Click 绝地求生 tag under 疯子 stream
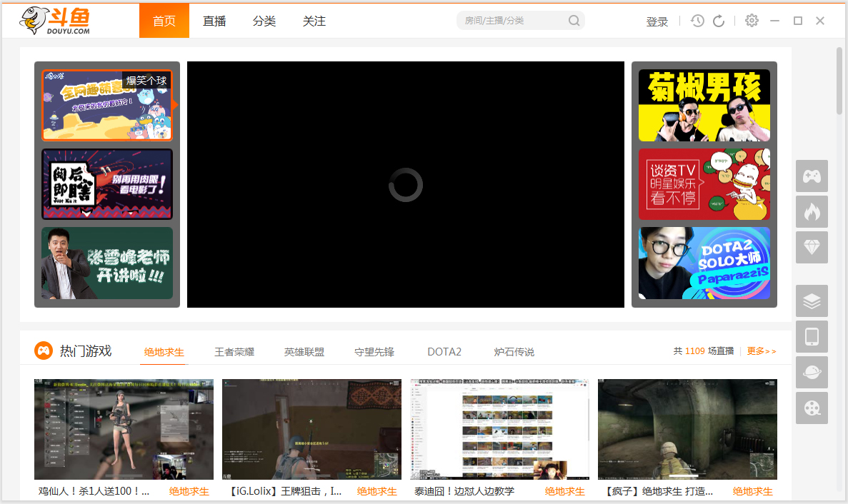 tap(753, 491)
